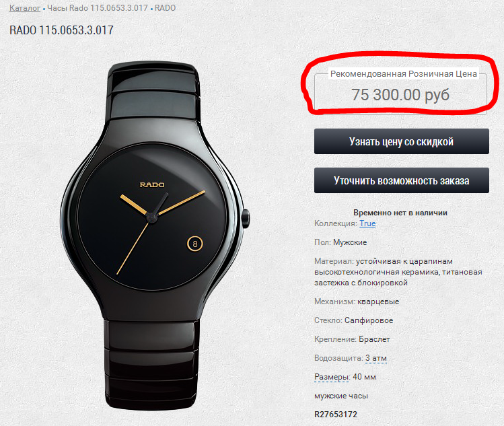Click the Часы Rado 115.0653.3.017 breadcrumb

[x=98, y=8]
